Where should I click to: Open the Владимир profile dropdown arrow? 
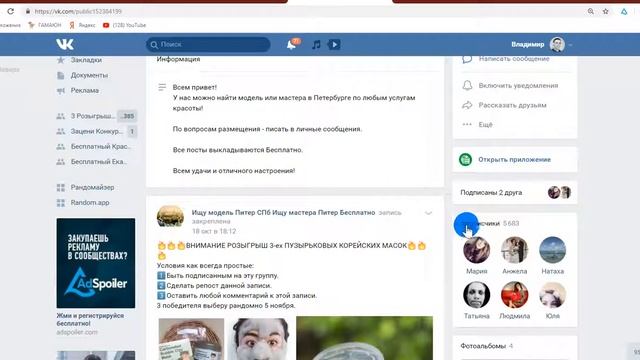[x=570, y=45]
